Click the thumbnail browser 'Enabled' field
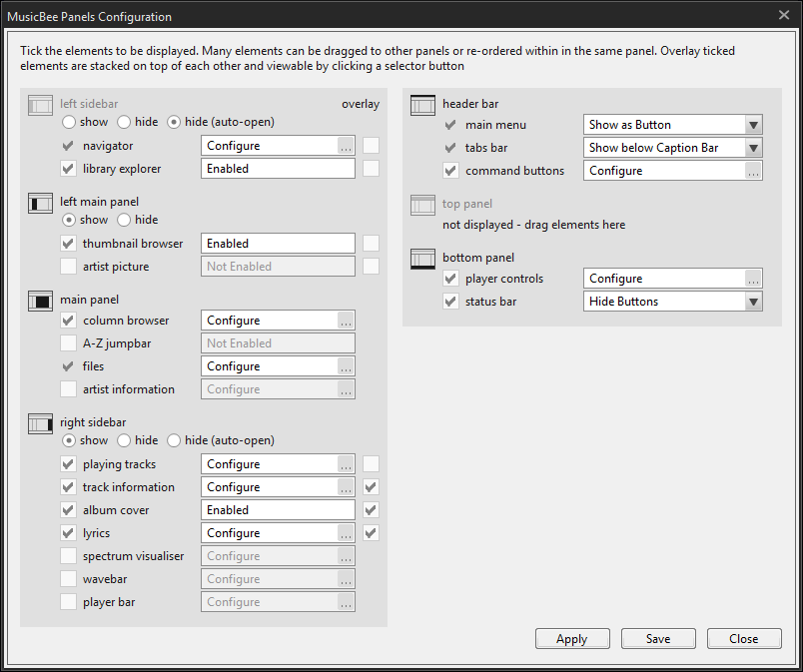The width and height of the screenshot is (803, 672). point(278,244)
